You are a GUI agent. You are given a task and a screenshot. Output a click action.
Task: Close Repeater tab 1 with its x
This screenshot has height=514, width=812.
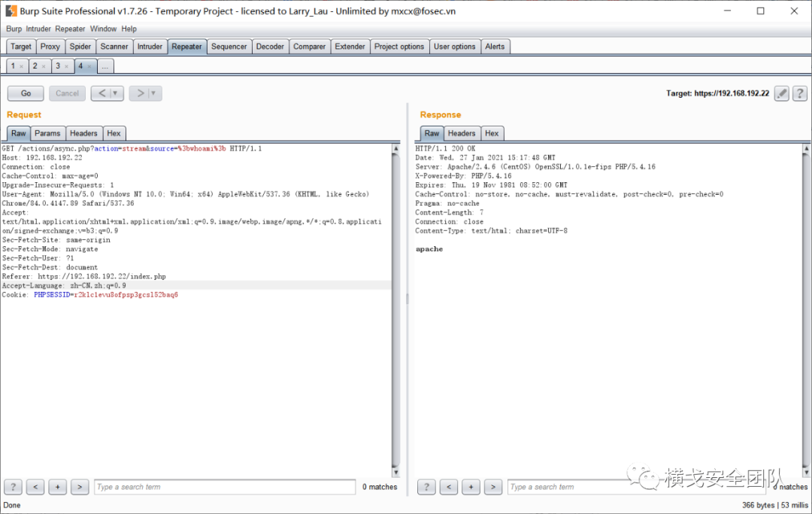[21, 66]
